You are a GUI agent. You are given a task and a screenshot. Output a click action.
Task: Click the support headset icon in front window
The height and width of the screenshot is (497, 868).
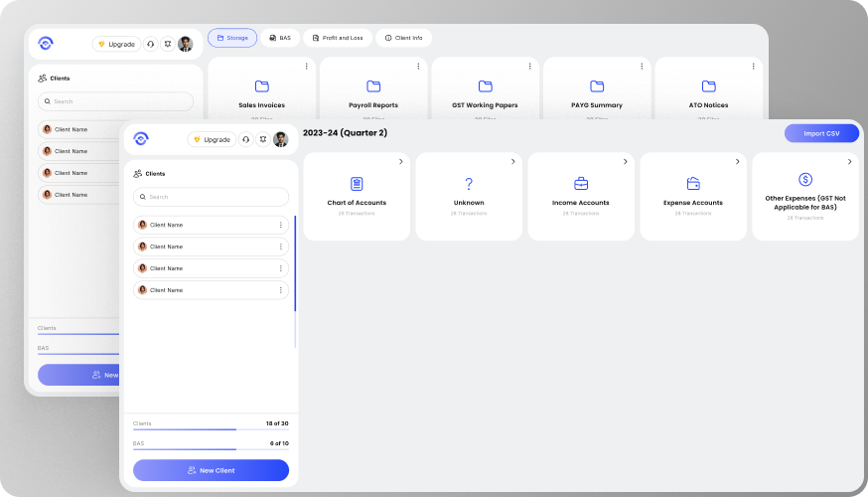(245, 140)
